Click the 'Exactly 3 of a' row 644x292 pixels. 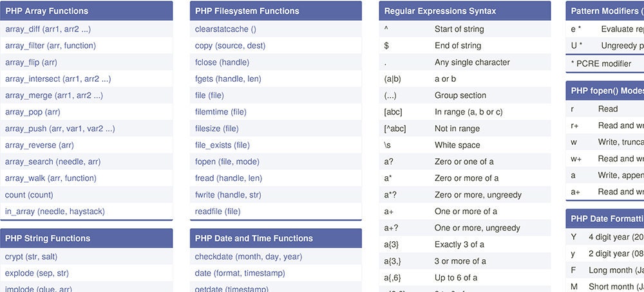pos(465,244)
